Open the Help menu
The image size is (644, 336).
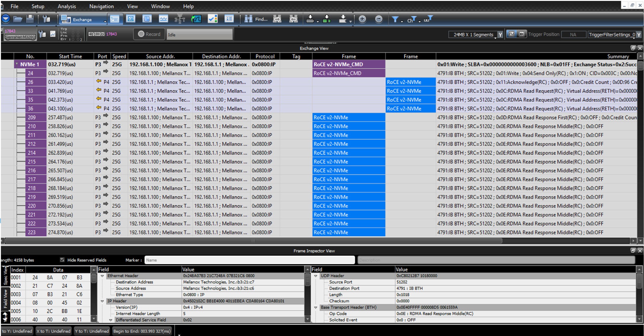188,6
